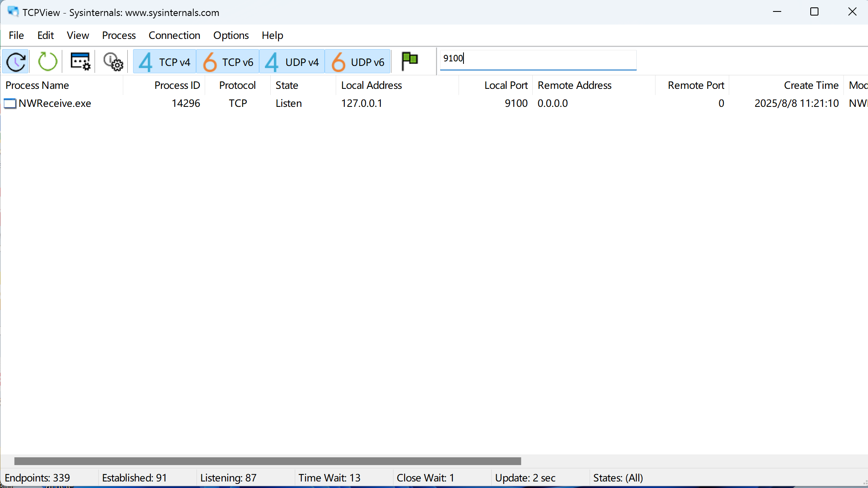Screen dimensions: 868x488
Task: Open the Process menu
Action: pyautogui.click(x=119, y=36)
